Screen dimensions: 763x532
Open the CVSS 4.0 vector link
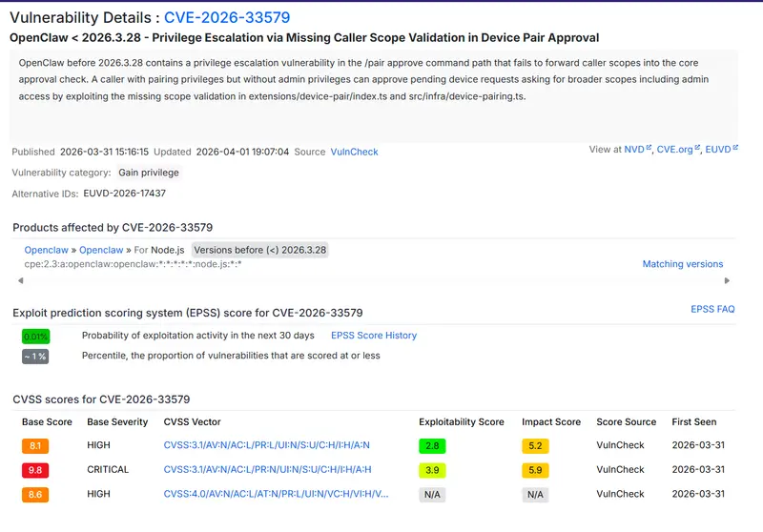coord(276,495)
